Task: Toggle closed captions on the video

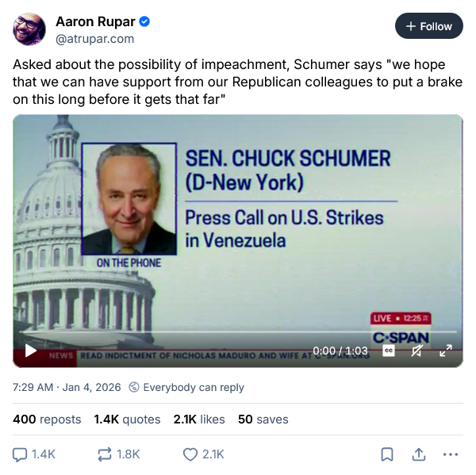Action: [x=389, y=351]
